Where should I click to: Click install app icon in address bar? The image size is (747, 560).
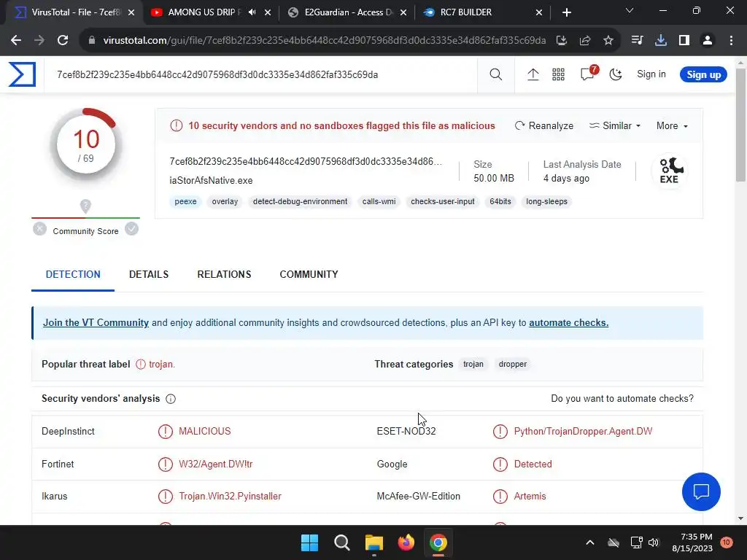(x=562, y=41)
